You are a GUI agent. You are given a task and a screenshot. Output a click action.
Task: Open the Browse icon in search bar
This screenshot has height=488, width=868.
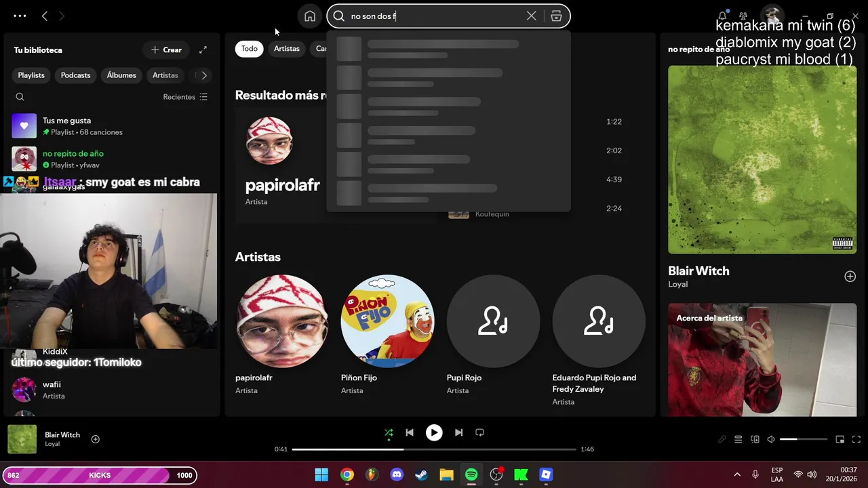pos(556,16)
